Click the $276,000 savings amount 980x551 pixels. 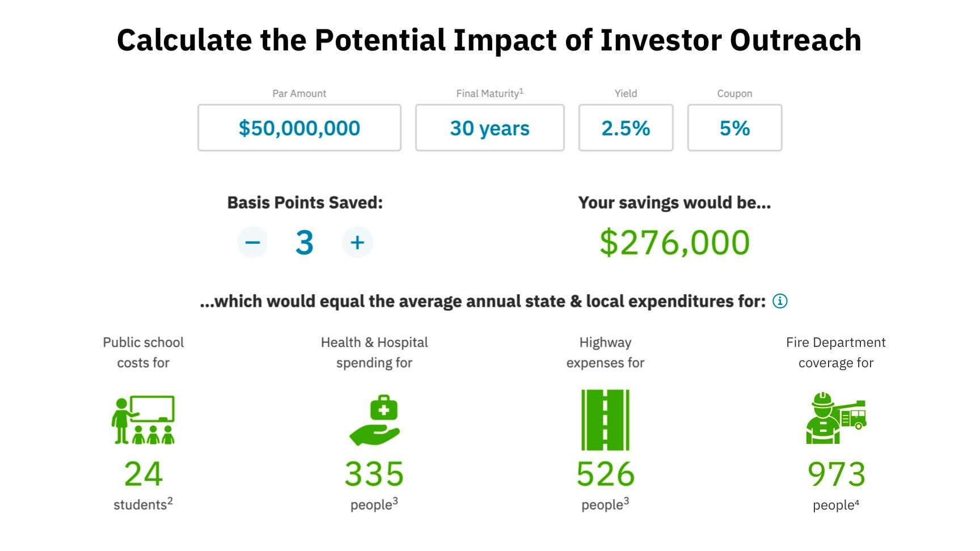point(675,243)
